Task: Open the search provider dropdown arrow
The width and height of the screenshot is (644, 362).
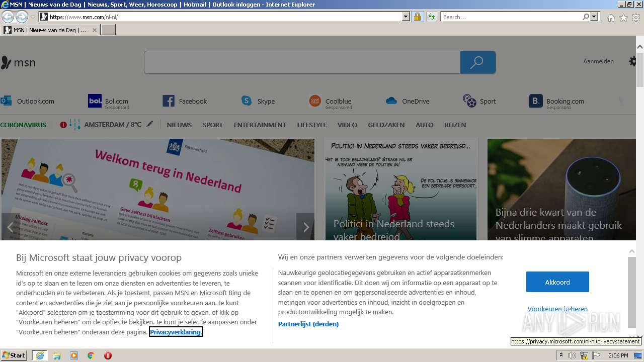Action: pyautogui.click(x=595, y=17)
